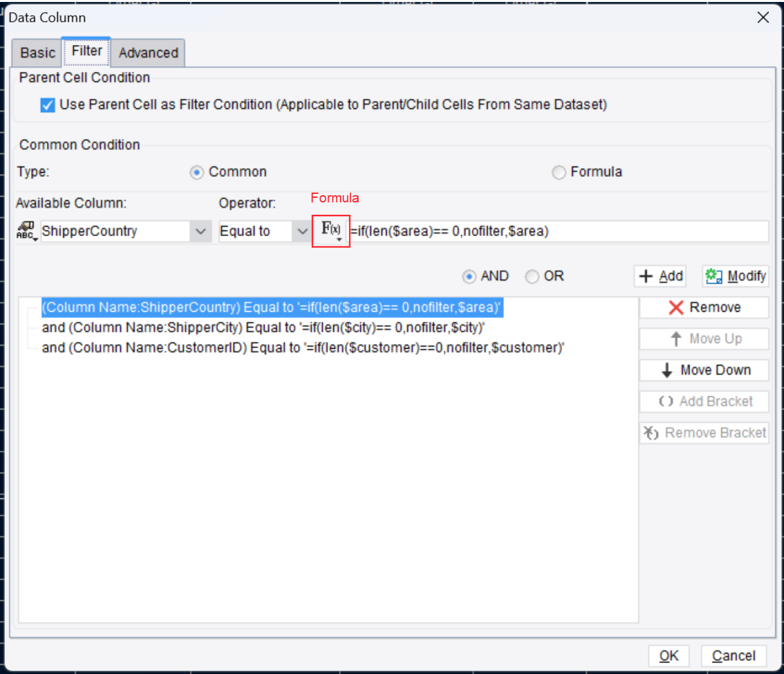This screenshot has width=784, height=674.
Task: Select the CustomerID condition row
Action: click(x=303, y=348)
